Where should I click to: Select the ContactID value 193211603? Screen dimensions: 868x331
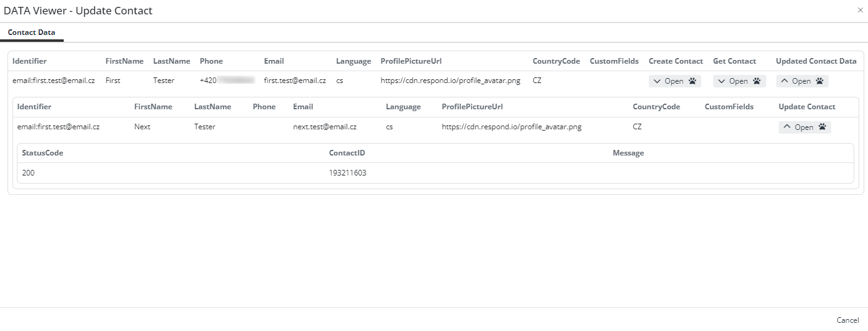coord(347,173)
